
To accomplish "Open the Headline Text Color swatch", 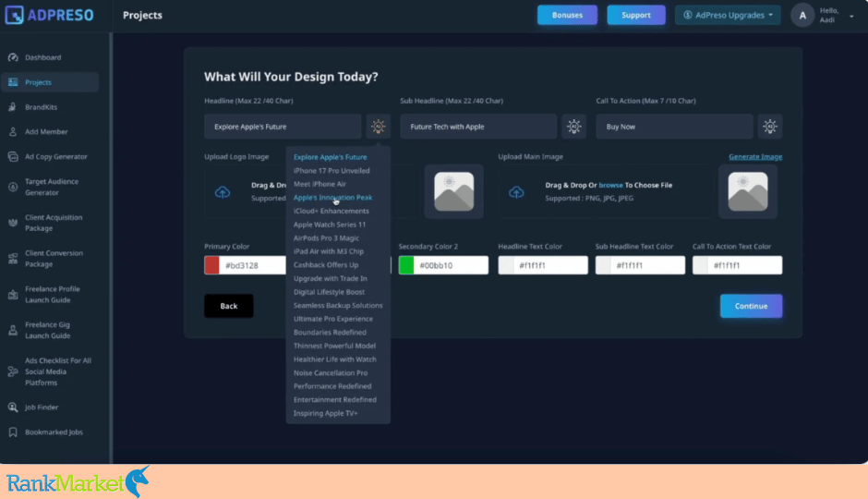I will pos(506,265).
